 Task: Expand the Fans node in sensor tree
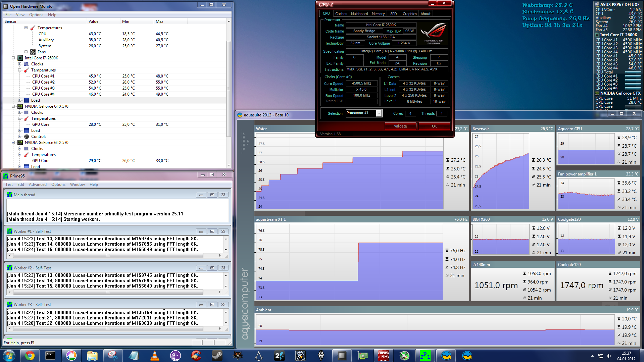(26, 52)
